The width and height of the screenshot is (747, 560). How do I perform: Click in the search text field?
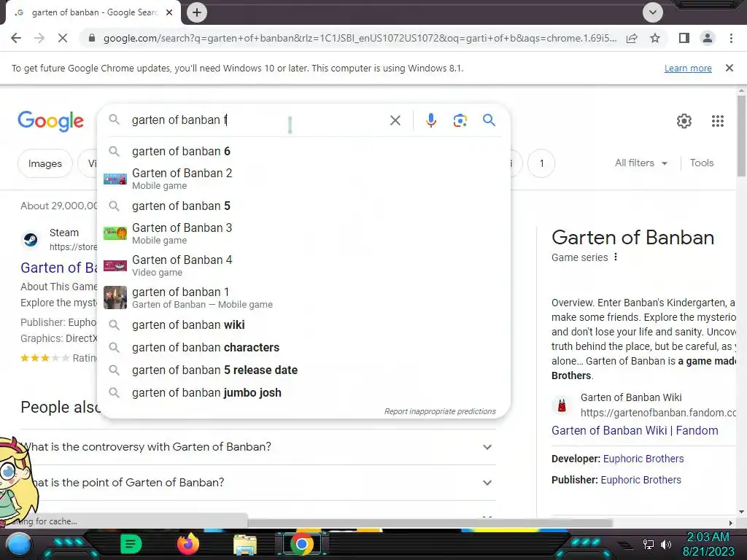tap(258, 120)
